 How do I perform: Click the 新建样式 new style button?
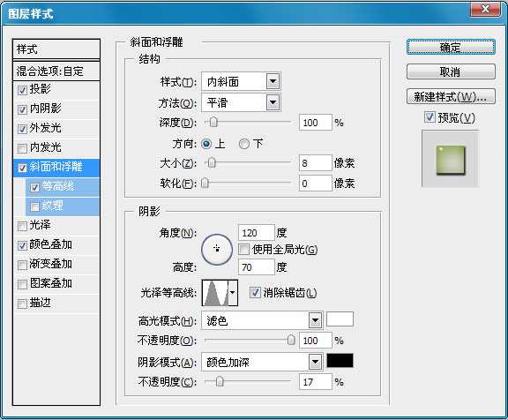pos(451,96)
